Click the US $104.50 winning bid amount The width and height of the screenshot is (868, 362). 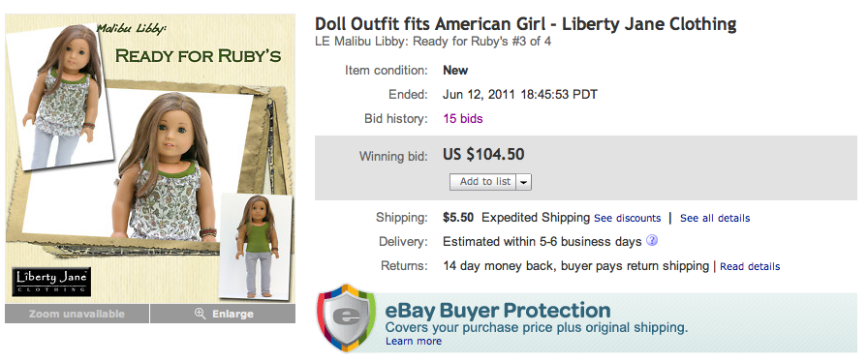coord(483,155)
